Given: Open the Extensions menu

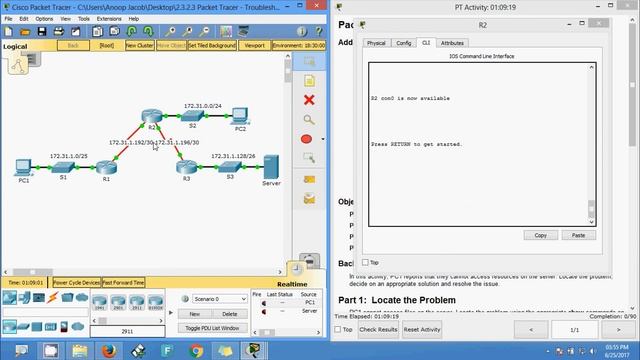Looking at the screenshot, I should [109, 19].
